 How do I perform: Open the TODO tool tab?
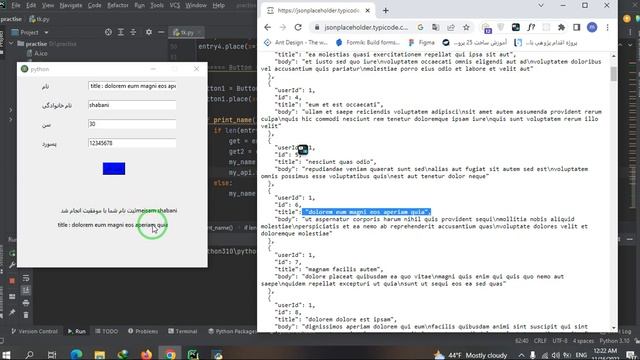[107, 331]
